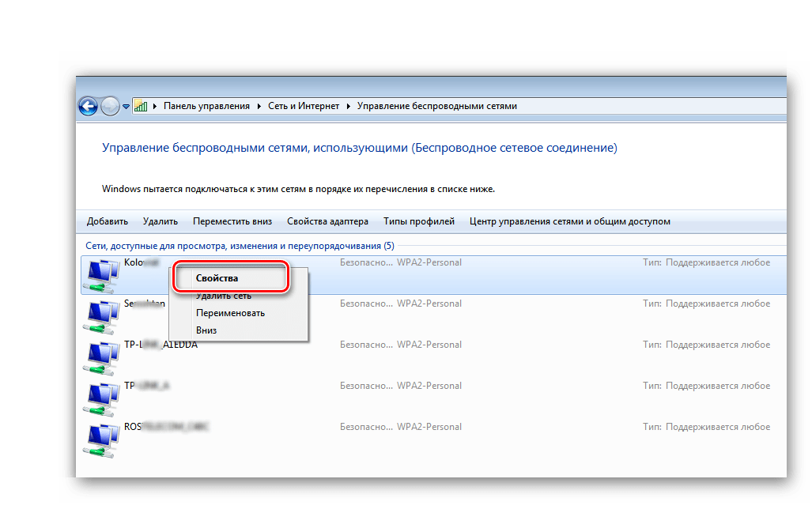Image resolution: width=812 pixels, height=528 pixels.
Task: Expand arrow before 'Сеть и Интернет' breadcrumb
Action: 259,106
